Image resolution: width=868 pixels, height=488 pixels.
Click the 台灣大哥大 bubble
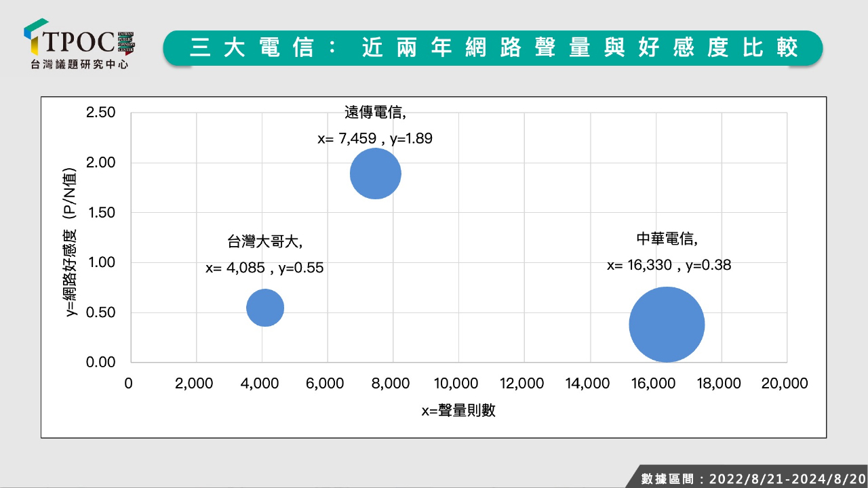[264, 308]
